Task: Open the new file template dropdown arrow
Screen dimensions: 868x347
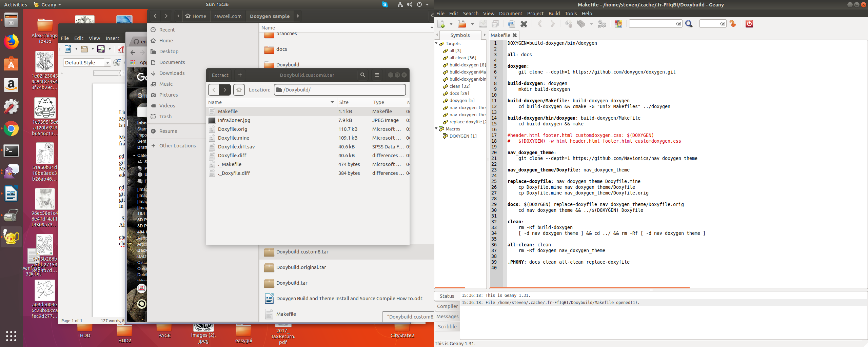Action: point(451,24)
